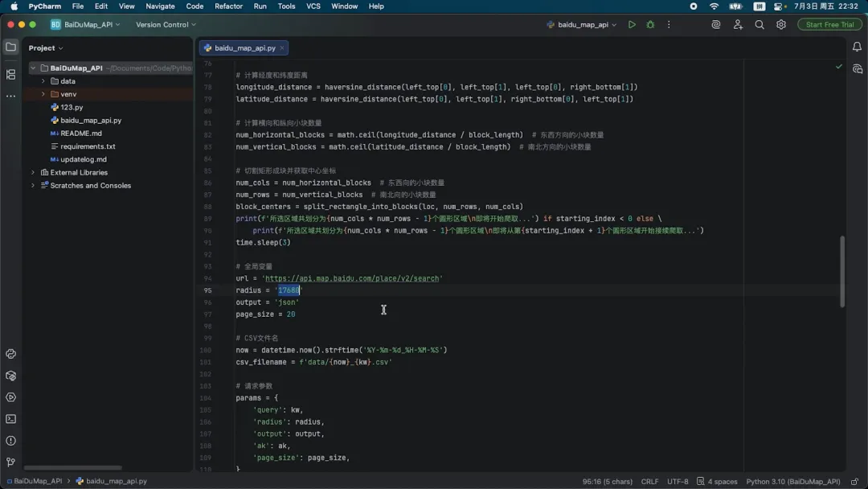
Task: Toggle read-only lock icon in status bar
Action: pos(854,481)
